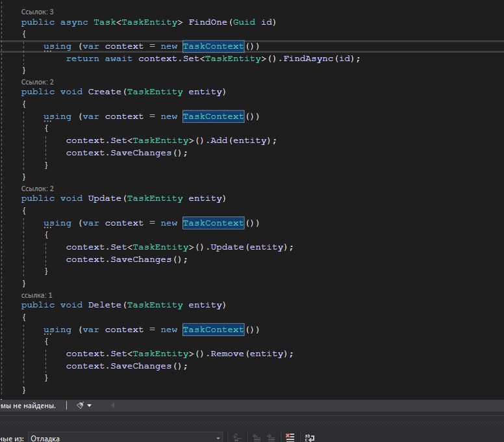Open 'Ссылок: 3' CodeLens above FindOne
The height and width of the screenshot is (442, 504).
pyautogui.click(x=38, y=12)
